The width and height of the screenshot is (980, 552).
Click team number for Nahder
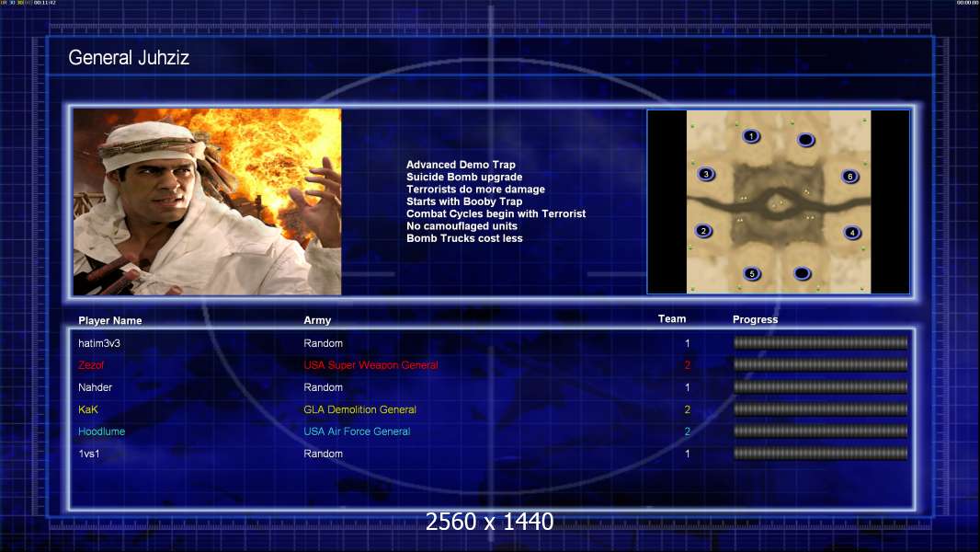(x=688, y=387)
